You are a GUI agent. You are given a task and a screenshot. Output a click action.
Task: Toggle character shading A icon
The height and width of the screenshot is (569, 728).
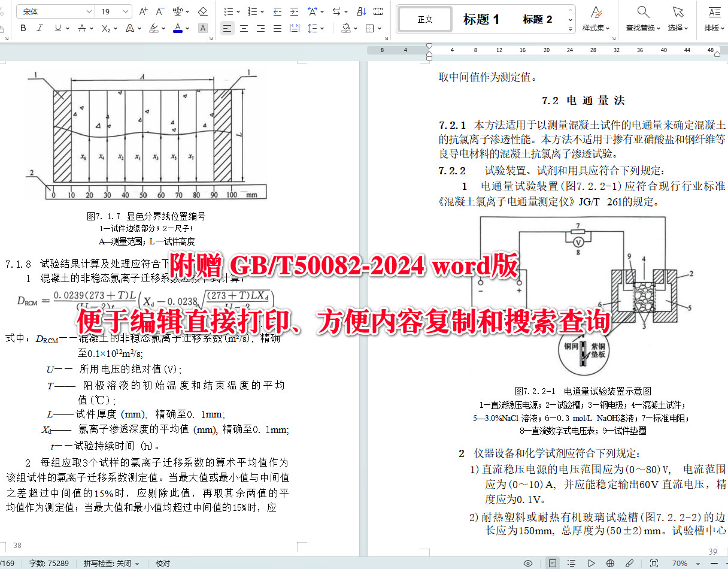click(x=203, y=28)
